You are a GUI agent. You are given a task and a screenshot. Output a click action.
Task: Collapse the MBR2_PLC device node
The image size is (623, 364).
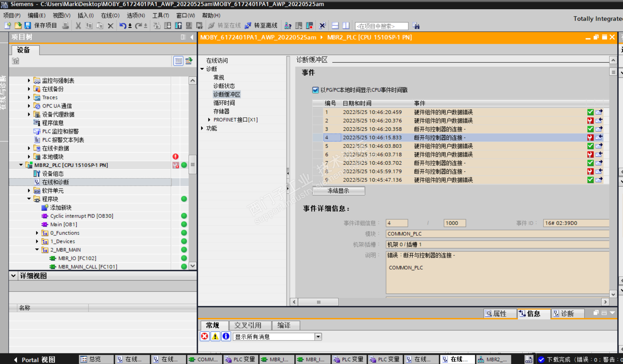pos(21,165)
